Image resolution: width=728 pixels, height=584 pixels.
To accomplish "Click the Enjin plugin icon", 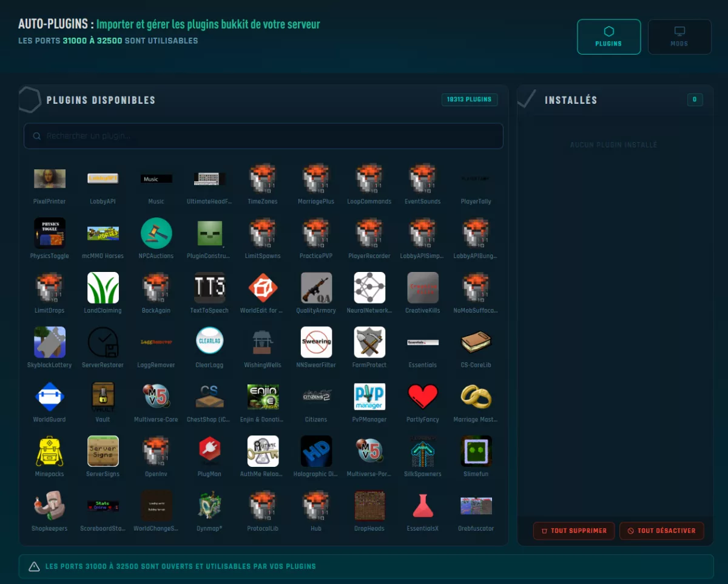I will [263, 397].
